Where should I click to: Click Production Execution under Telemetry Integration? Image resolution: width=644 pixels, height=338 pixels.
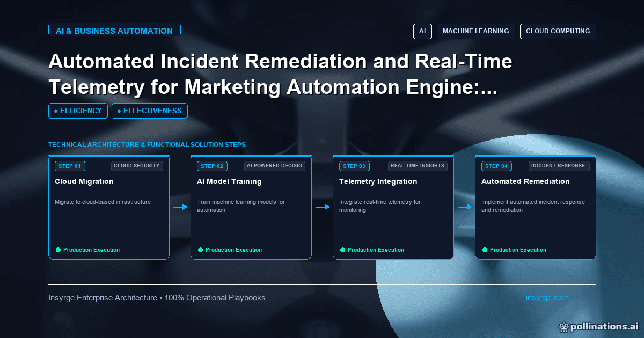(376, 250)
